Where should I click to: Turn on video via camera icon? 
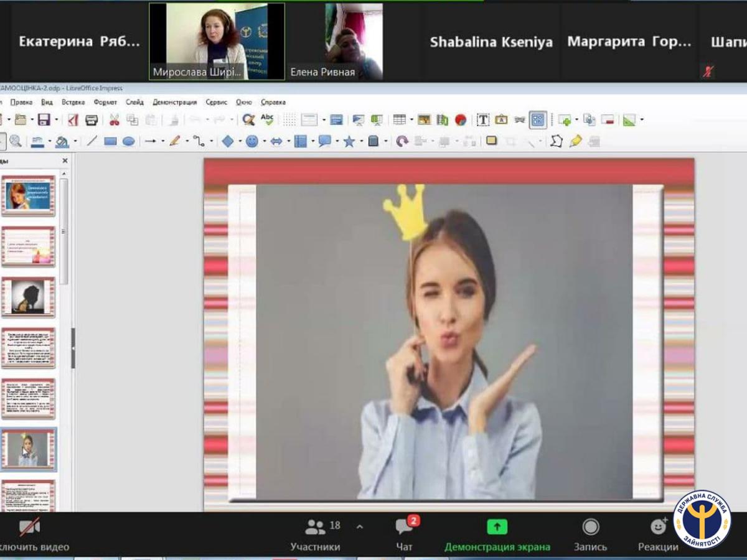pos(29,527)
